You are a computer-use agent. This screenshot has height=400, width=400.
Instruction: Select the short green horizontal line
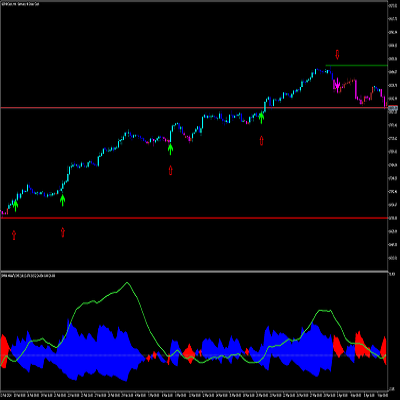[x=356, y=65]
